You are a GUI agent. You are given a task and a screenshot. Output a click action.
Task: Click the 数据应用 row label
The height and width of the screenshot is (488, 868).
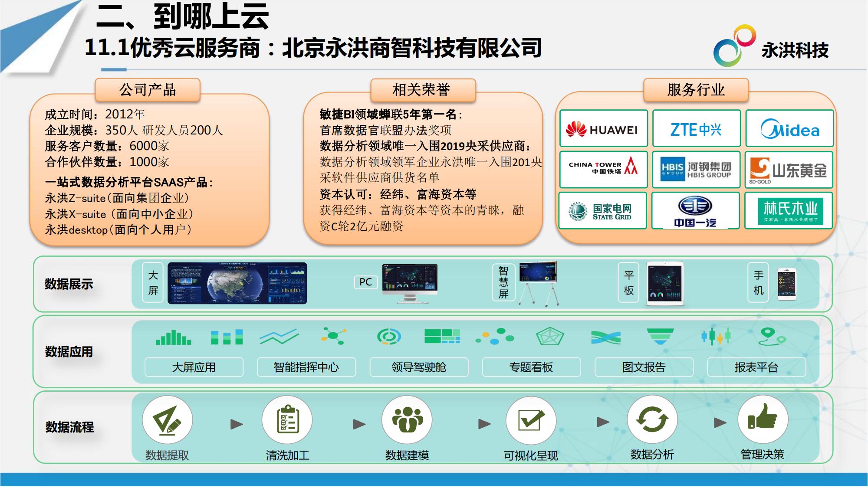click(x=69, y=351)
